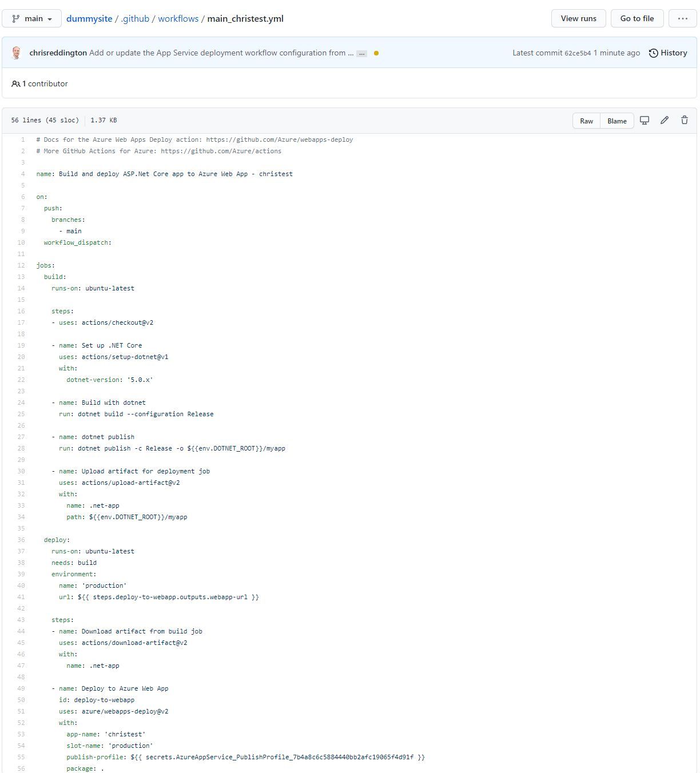Select line number 4
This screenshot has width=700, height=773.
tap(23, 174)
